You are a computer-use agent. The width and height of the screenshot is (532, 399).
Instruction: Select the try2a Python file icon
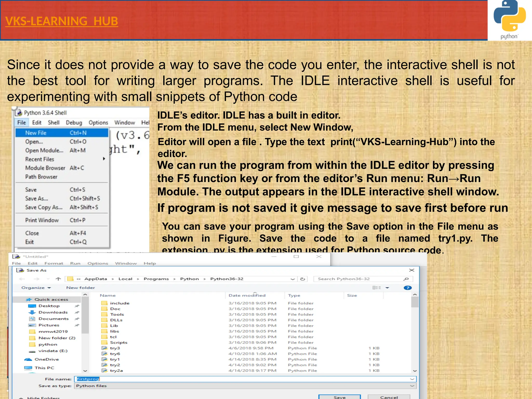pyautogui.click(x=104, y=371)
